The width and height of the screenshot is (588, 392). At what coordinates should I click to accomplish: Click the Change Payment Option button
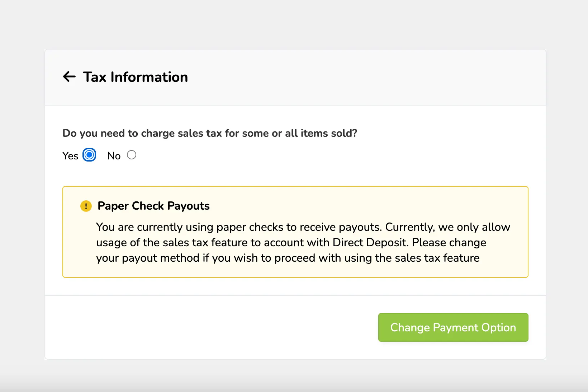click(453, 327)
